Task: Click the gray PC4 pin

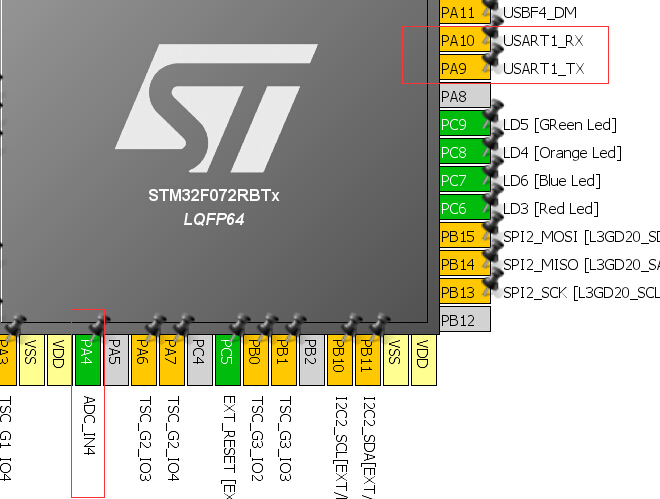Action: (x=200, y=360)
